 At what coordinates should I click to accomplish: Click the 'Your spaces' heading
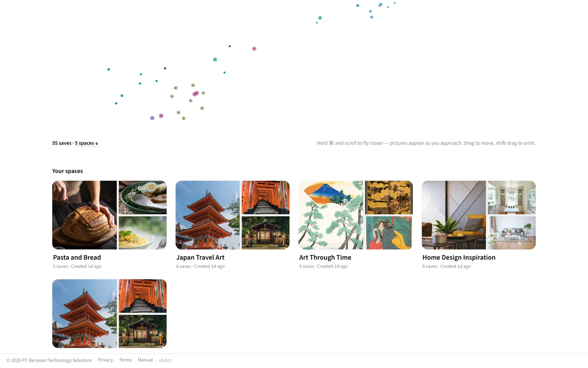pos(68,171)
